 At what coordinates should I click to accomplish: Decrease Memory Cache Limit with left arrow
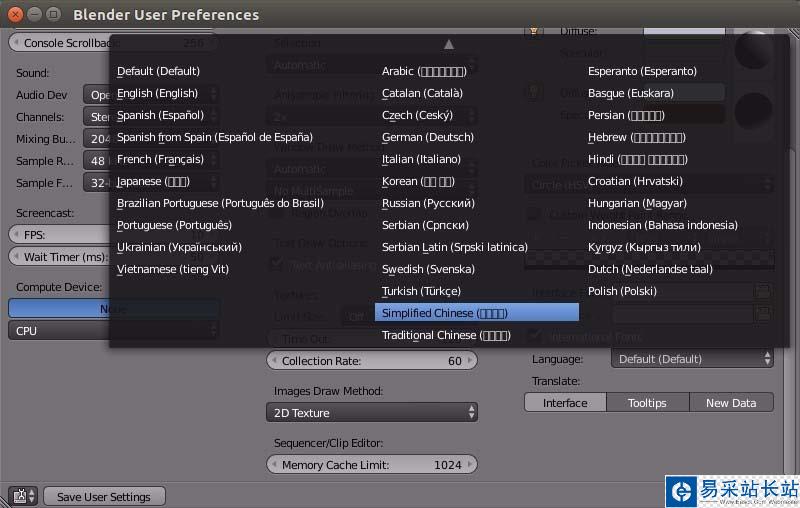tap(274, 465)
